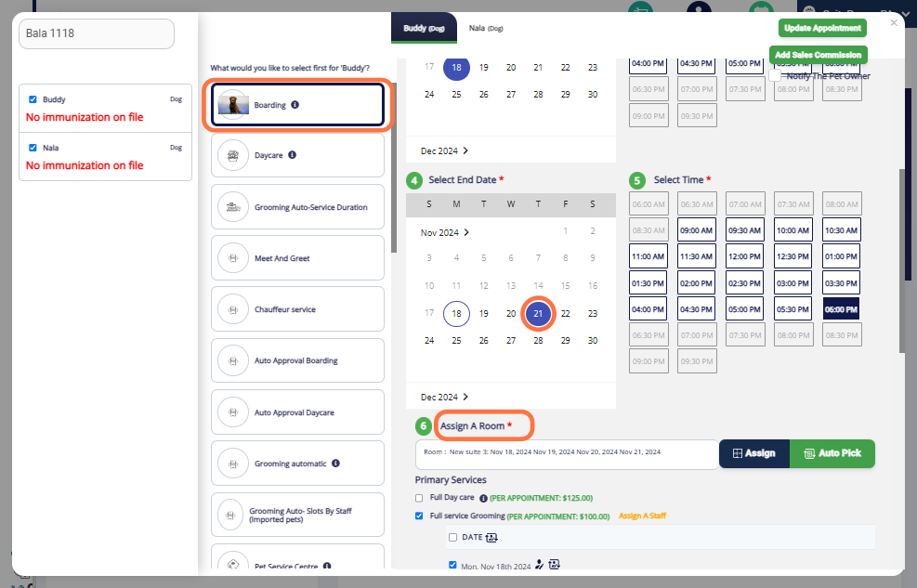Click the Bala 1118 search field
This screenshot has width=917, height=588.
pos(97,33)
